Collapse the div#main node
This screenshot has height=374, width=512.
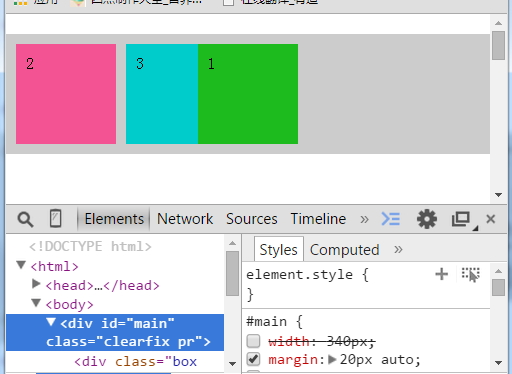point(51,322)
